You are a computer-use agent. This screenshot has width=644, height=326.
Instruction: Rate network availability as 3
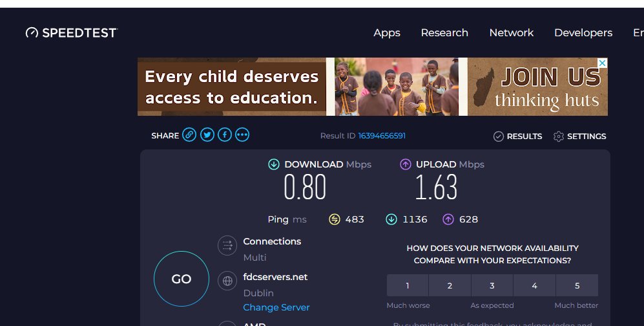[492, 285]
